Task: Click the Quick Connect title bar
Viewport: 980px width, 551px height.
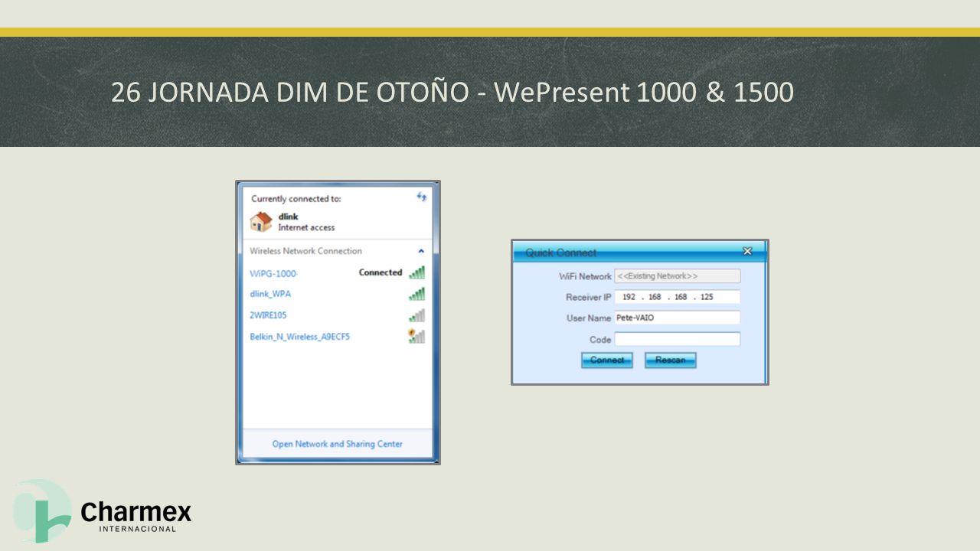Action: [639, 252]
